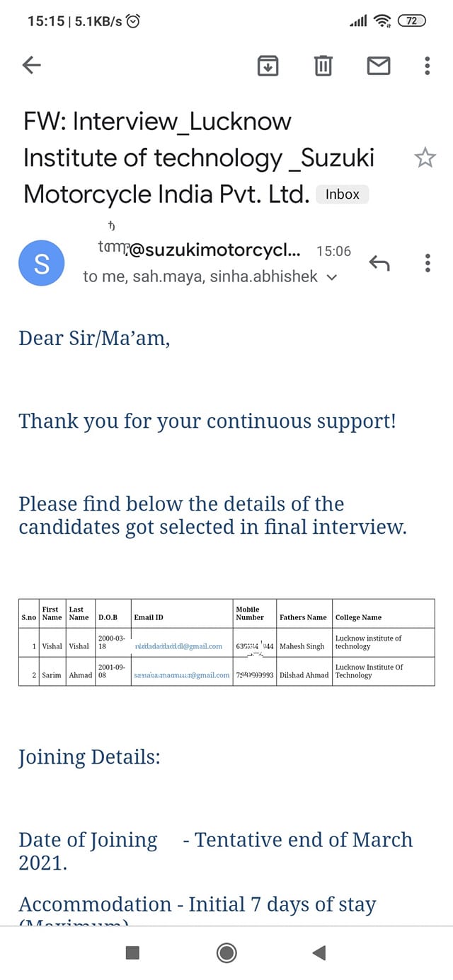The height and width of the screenshot is (980, 453).
Task: Tap the Android back triangle button
Action: [x=319, y=952]
